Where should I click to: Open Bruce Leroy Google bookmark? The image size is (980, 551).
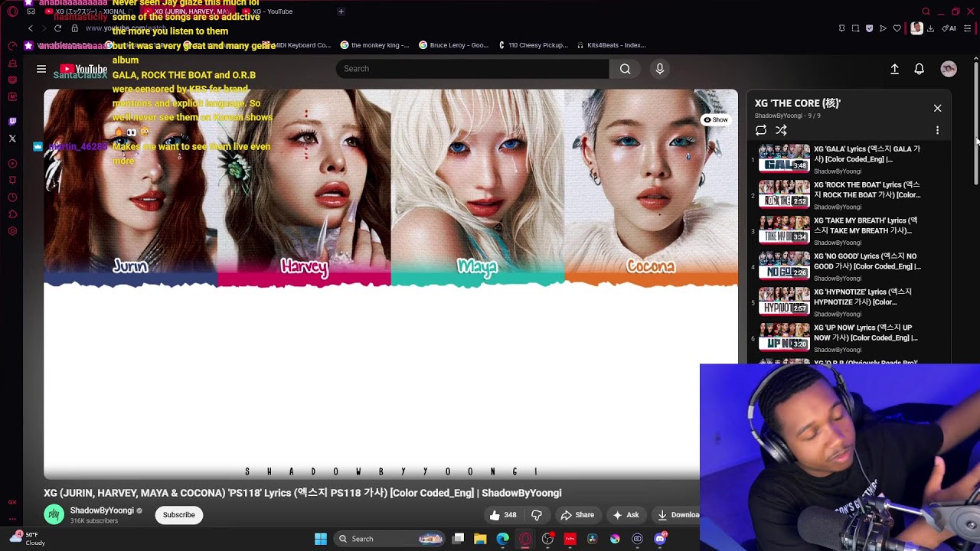click(x=453, y=45)
